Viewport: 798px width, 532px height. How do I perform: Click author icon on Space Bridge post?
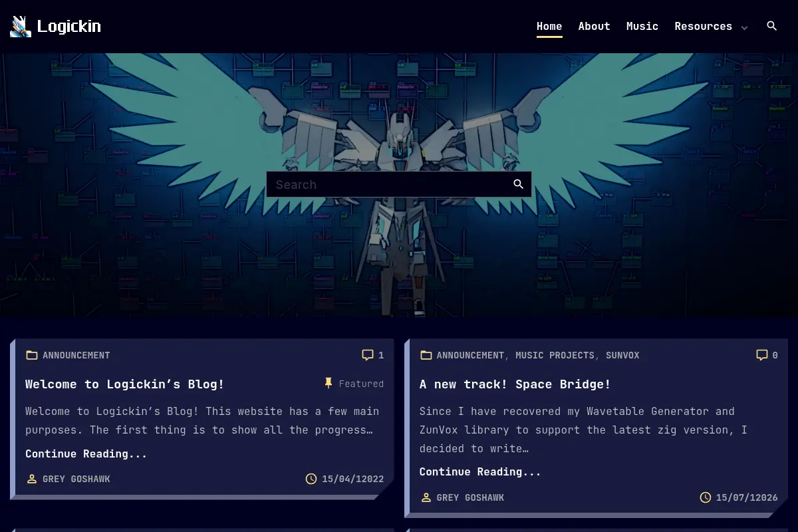click(x=426, y=497)
